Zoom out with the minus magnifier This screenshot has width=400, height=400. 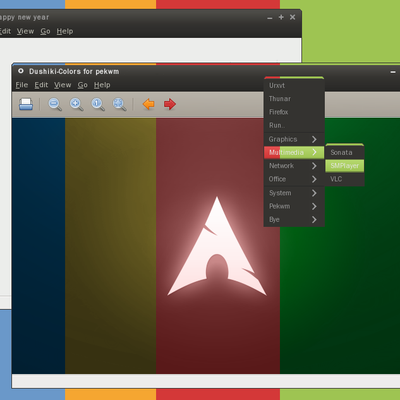pos(55,104)
